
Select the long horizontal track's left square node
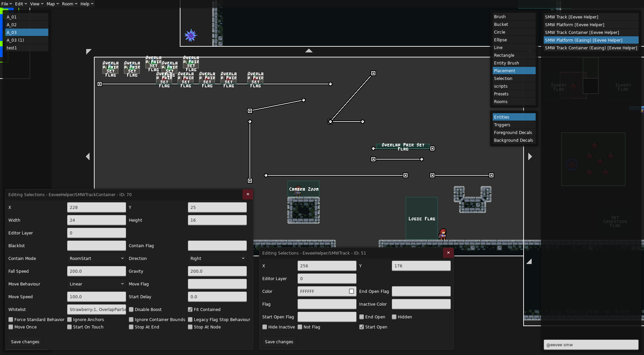pos(100,84)
